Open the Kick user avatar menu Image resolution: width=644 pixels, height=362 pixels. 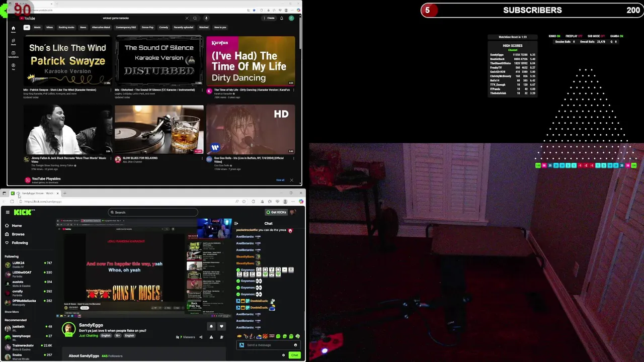click(x=293, y=212)
